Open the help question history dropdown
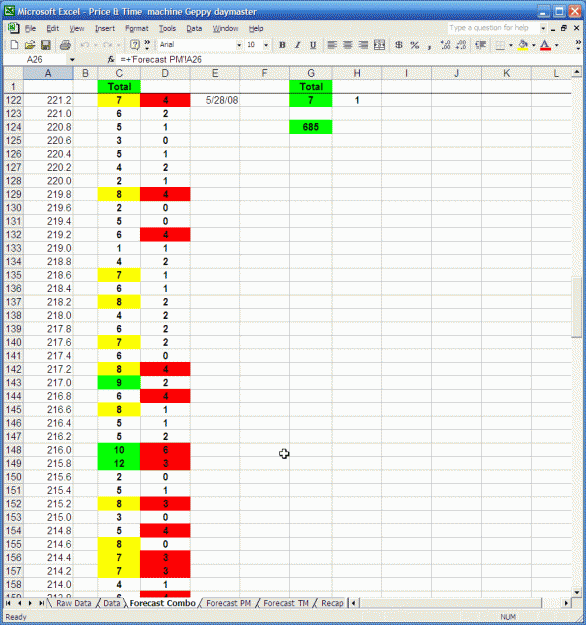The width and height of the screenshot is (586, 625). 543,28
